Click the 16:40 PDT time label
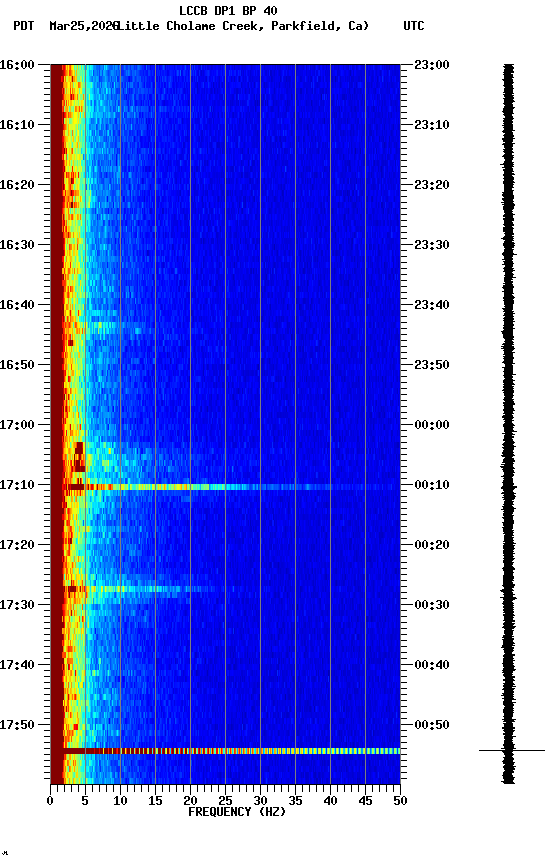The image size is (552, 864). click(x=17, y=305)
